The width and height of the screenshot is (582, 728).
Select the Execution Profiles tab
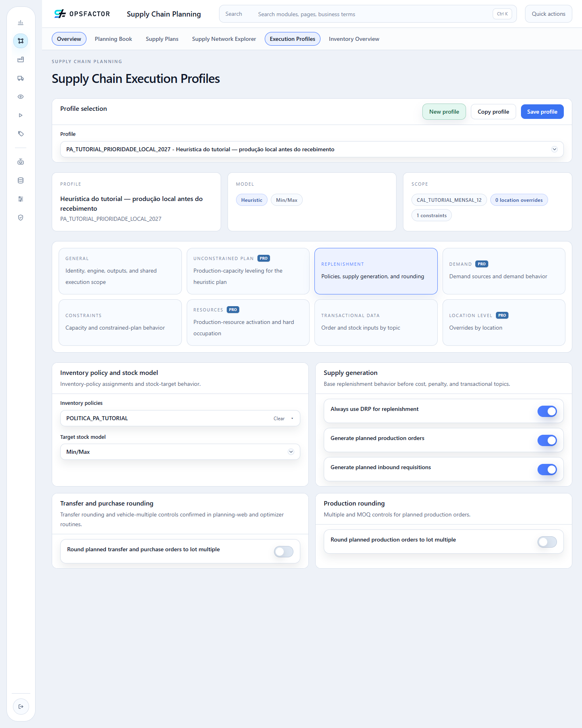click(x=293, y=39)
